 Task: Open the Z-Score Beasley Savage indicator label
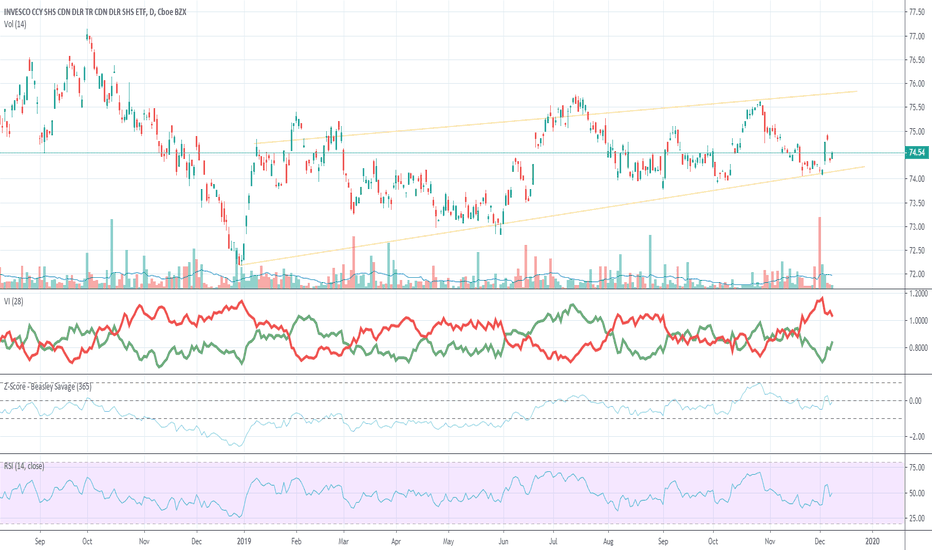click(x=48, y=386)
